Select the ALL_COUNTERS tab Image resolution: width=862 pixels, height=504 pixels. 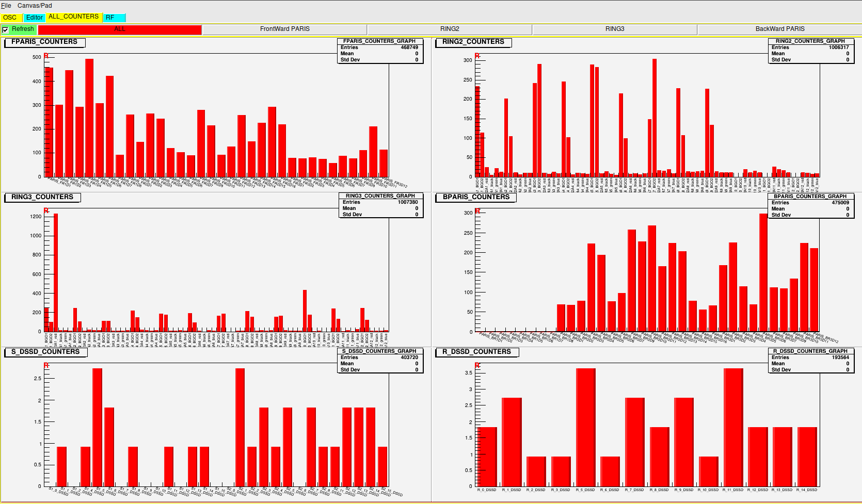point(74,17)
